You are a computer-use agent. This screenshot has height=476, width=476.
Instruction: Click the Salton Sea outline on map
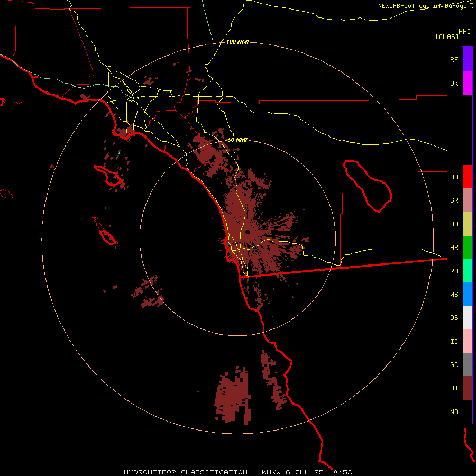368,186
